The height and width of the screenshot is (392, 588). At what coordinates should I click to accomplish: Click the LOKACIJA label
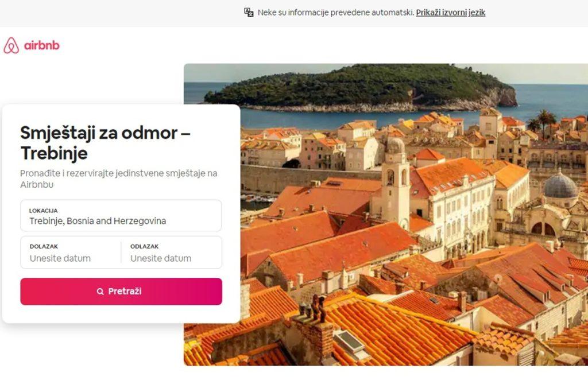click(x=44, y=211)
